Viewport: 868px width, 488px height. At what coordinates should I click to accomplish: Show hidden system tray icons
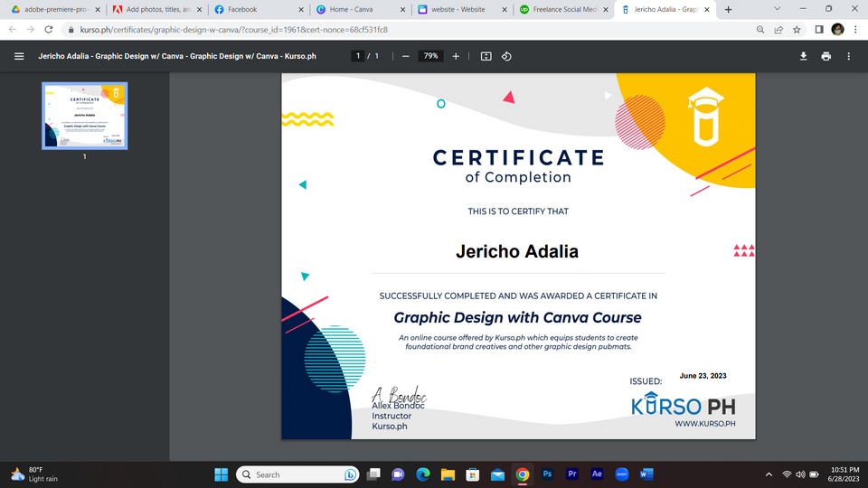(x=769, y=474)
